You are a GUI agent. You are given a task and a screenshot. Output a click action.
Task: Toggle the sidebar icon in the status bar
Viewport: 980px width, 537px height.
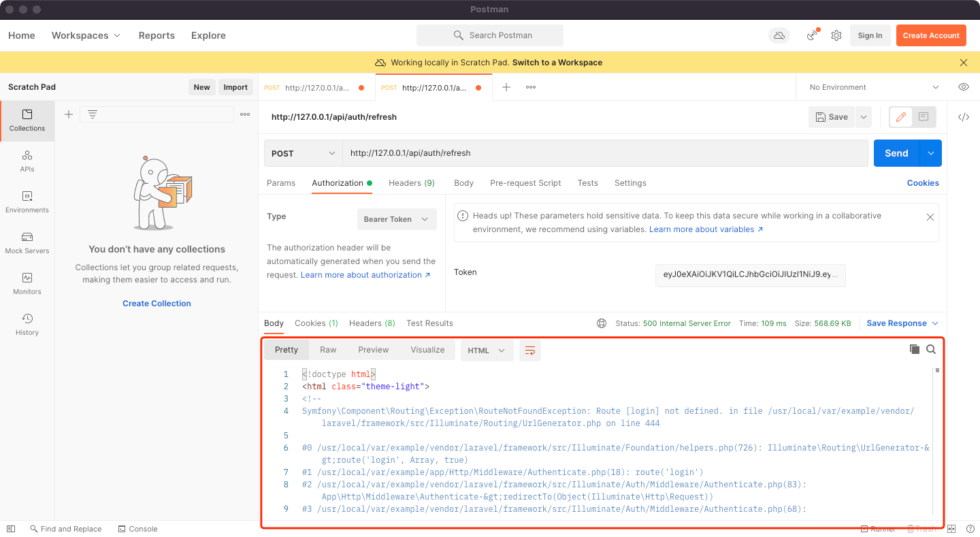coord(10,529)
